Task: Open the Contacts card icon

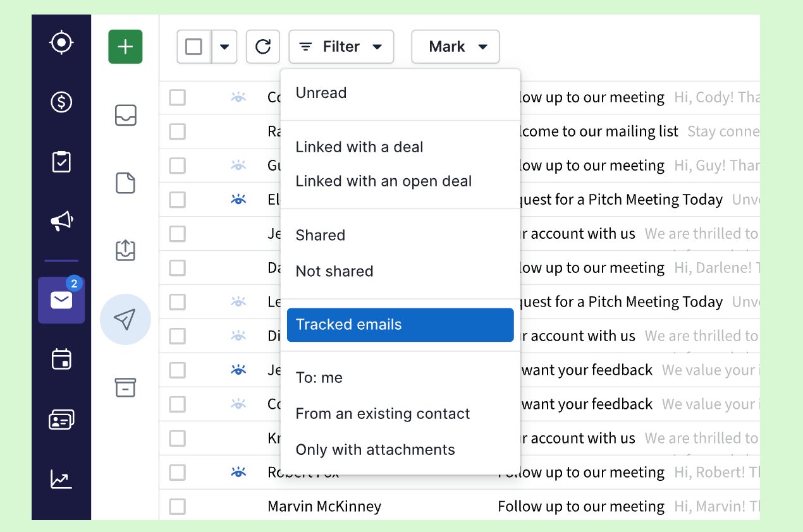Action: [61, 419]
